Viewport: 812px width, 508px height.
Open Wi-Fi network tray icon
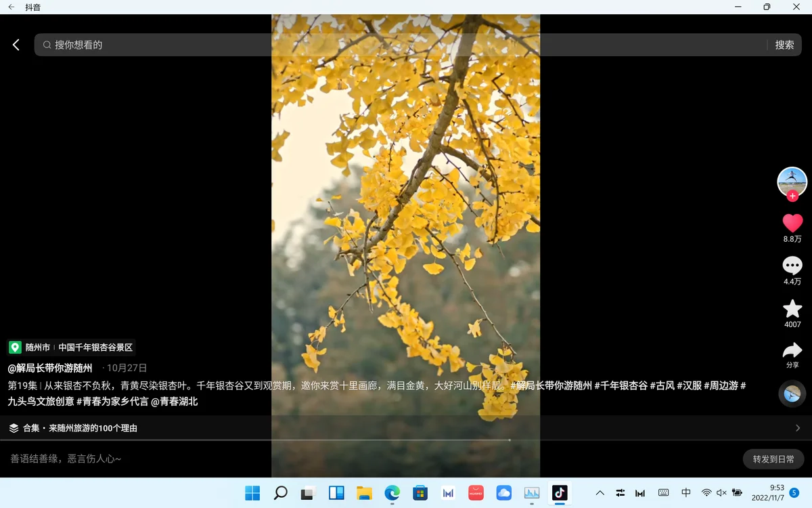(x=706, y=493)
